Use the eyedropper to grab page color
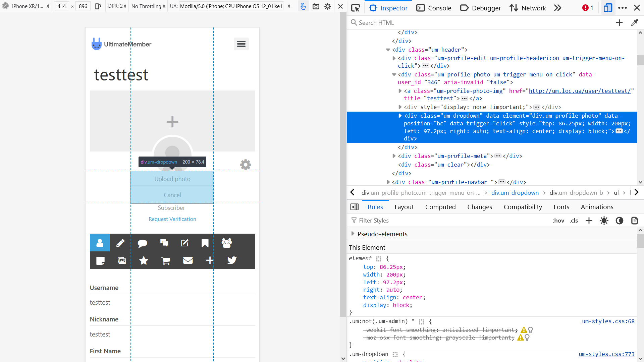Image resolution: width=644 pixels, height=362 pixels. (634, 22)
